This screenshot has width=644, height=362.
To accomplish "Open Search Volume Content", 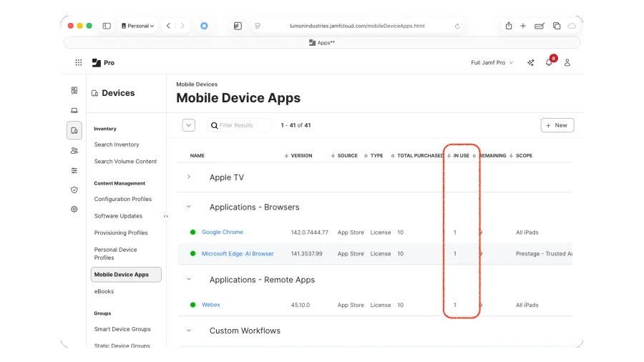I will click(x=125, y=161).
